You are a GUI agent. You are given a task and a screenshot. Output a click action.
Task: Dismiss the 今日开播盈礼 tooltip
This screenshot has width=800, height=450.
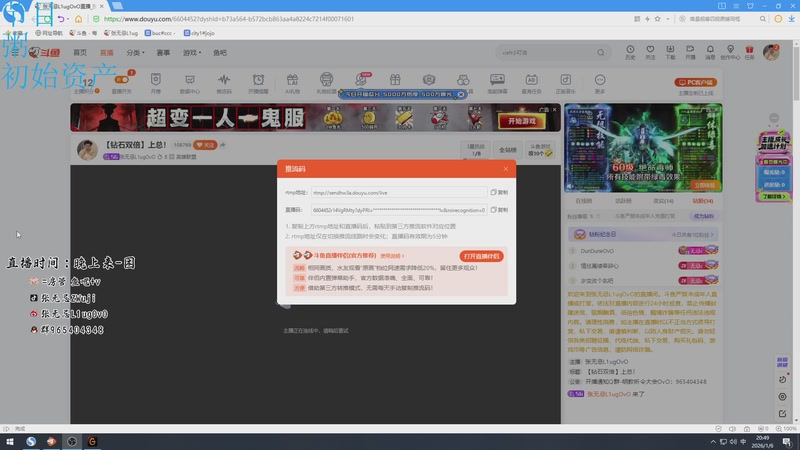[461, 94]
